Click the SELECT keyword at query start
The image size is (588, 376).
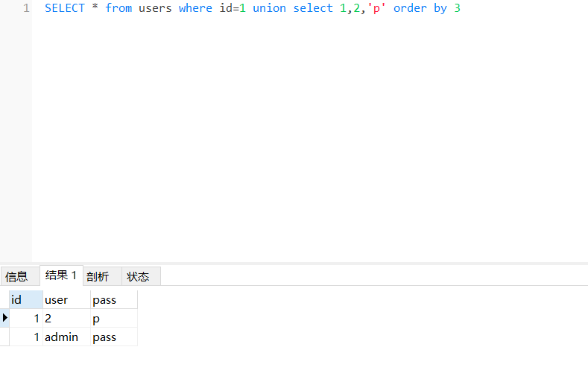pos(65,8)
